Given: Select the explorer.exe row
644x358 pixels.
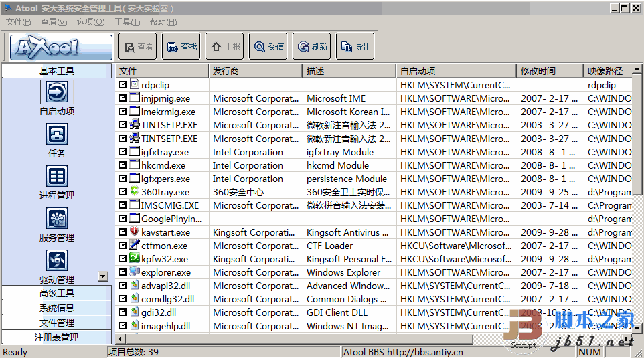Looking at the screenshot, I should [x=374, y=272].
